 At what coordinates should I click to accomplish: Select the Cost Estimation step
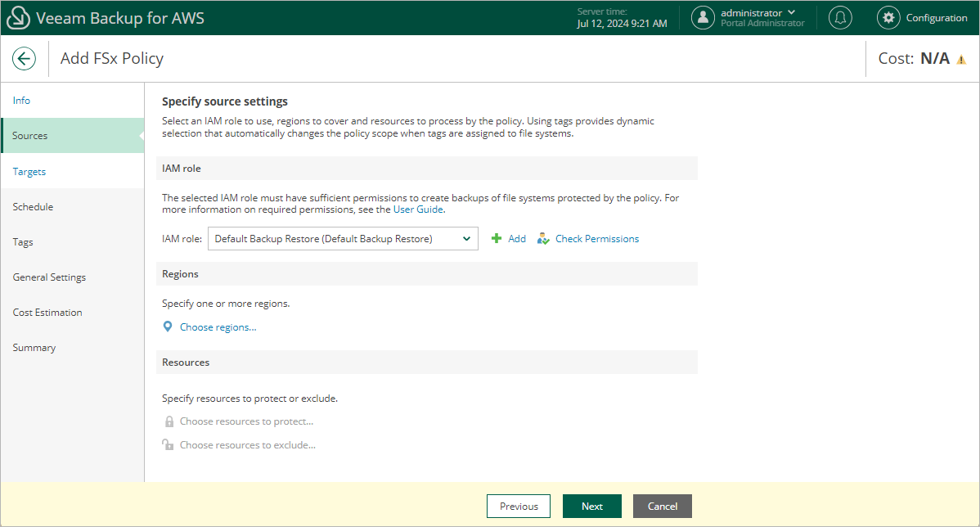[x=47, y=313]
